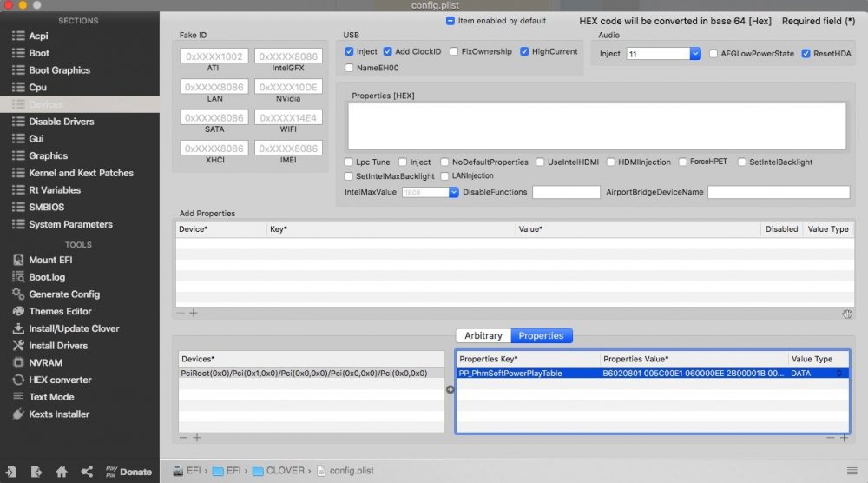This screenshot has height=483, width=868.
Task: Select the PciRoot device row
Action: 311,374
